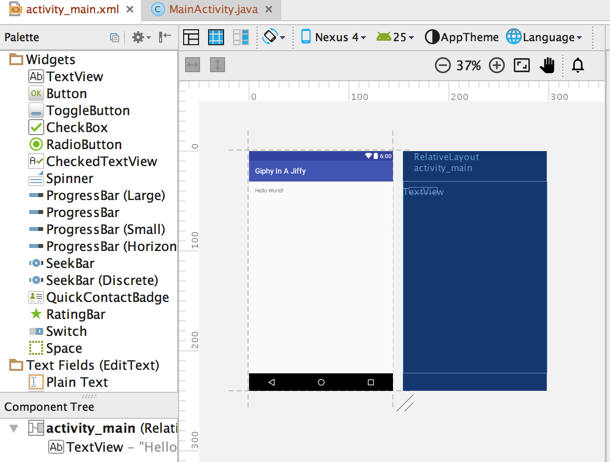
Task: Switch to the activity_main.xml tab
Action: click(x=72, y=9)
